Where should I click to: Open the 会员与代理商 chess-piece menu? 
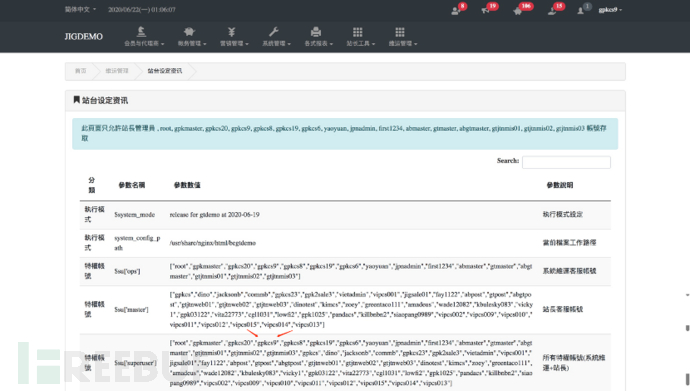(x=144, y=37)
